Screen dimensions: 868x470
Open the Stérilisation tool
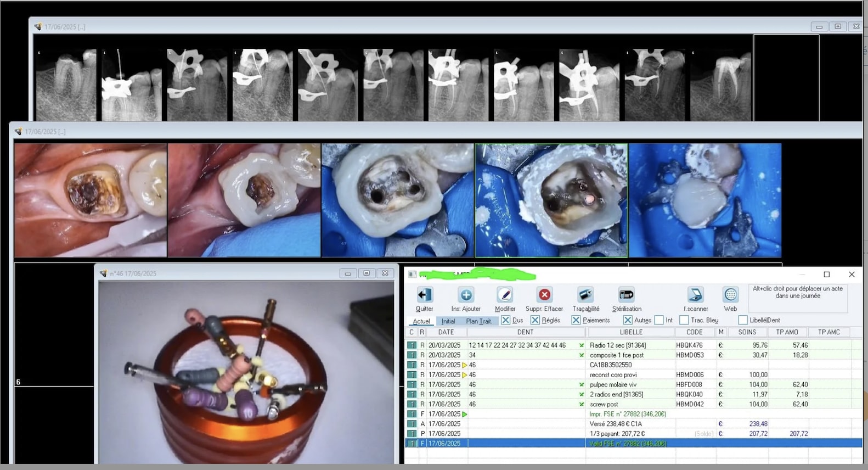(626, 295)
